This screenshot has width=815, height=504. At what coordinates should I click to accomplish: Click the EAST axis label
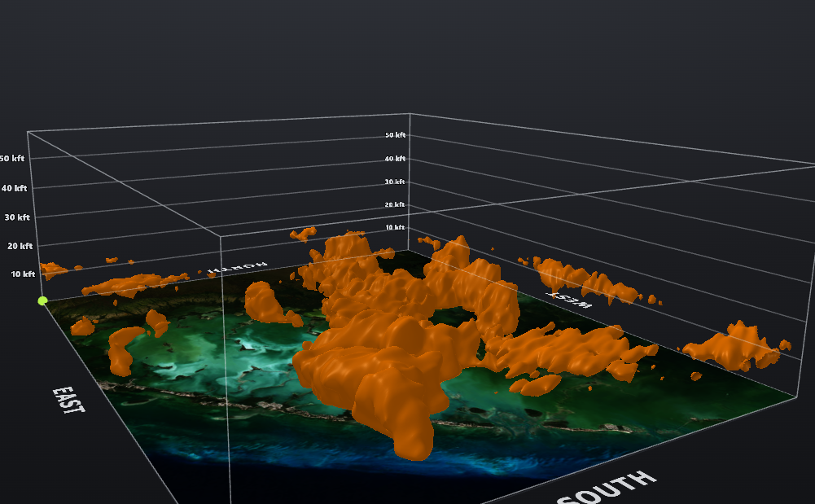point(68,400)
